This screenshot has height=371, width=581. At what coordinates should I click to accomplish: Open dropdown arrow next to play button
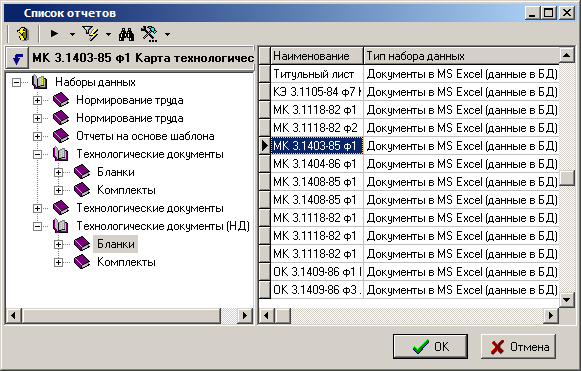click(x=72, y=34)
